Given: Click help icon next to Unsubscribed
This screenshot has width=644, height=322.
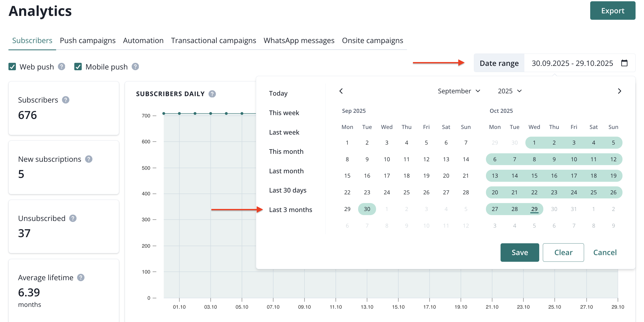Looking at the screenshot, I should [x=73, y=218].
